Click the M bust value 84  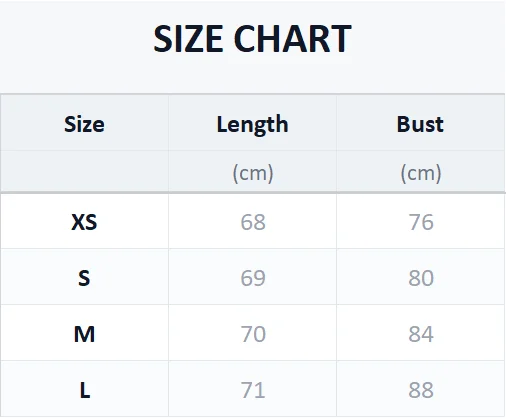click(x=421, y=334)
